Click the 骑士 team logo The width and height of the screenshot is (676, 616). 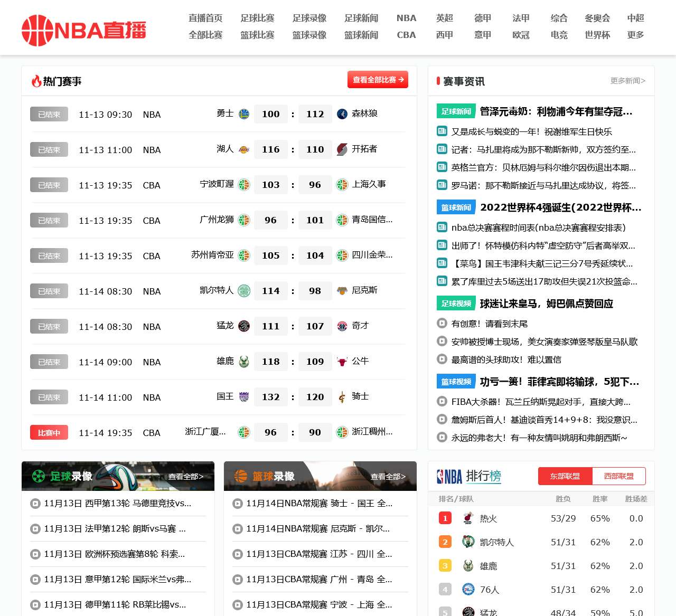pos(342,396)
